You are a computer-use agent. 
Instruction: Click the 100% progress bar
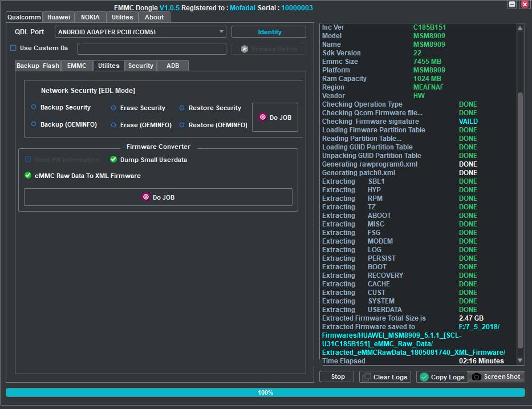(265, 392)
